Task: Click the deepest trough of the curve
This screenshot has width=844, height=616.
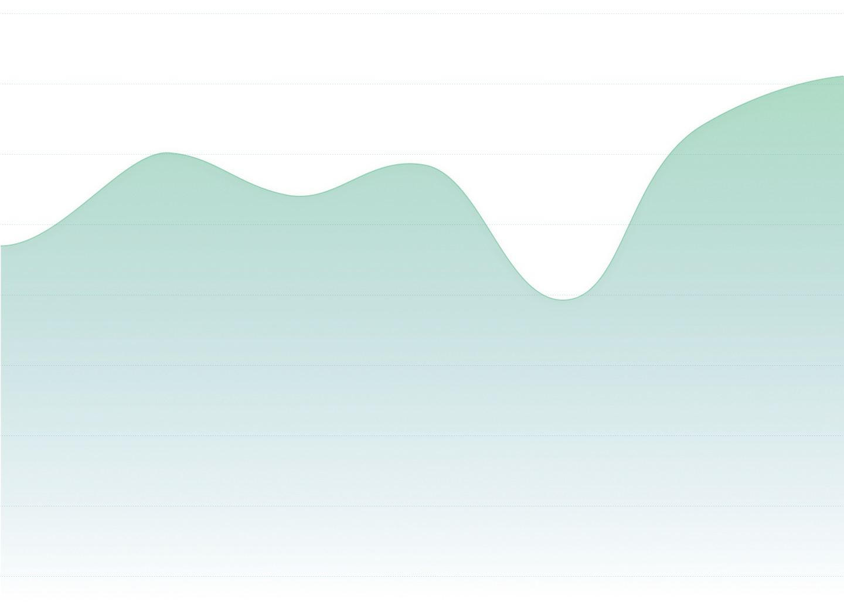Action: (x=563, y=295)
